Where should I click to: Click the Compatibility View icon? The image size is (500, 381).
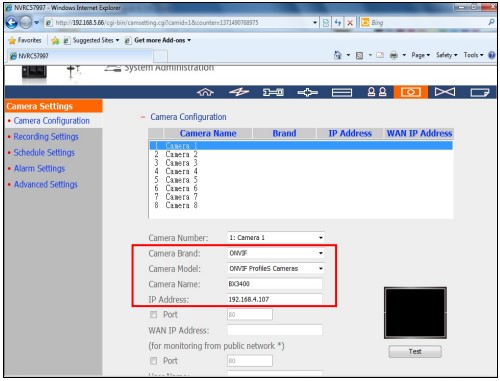click(326, 23)
